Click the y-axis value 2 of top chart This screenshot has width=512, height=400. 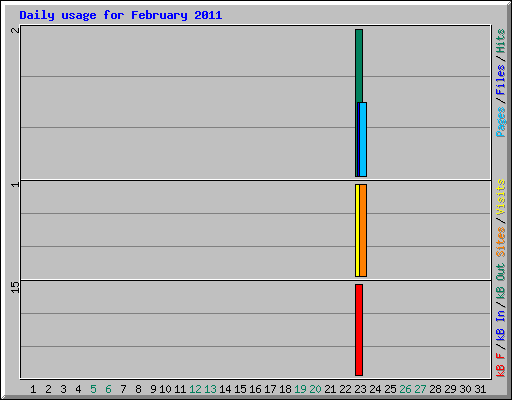tap(15, 30)
